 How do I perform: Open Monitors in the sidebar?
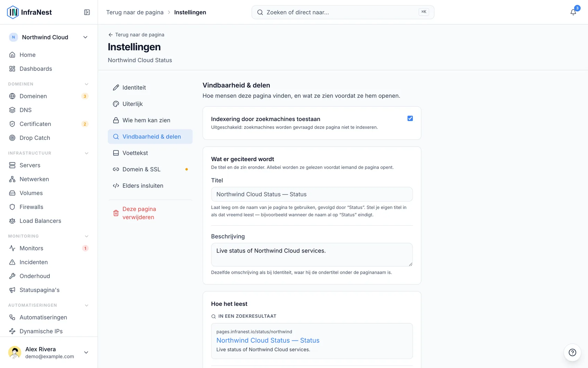pos(48,248)
